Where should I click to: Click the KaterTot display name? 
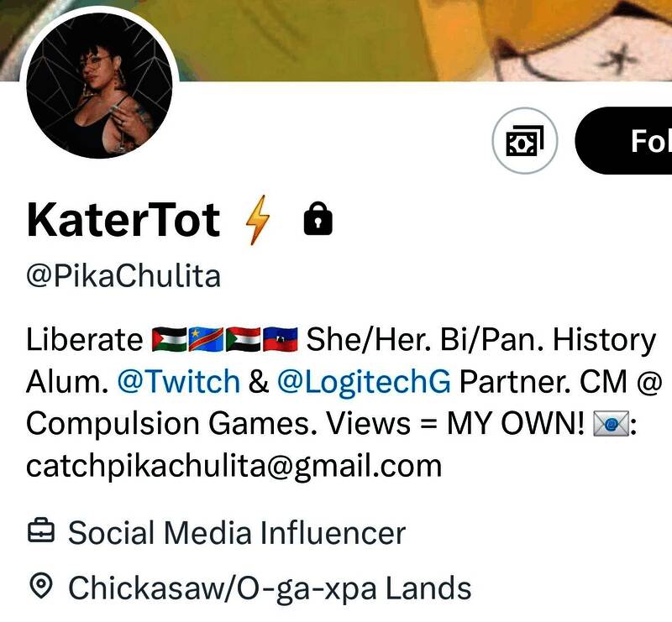tap(123, 220)
